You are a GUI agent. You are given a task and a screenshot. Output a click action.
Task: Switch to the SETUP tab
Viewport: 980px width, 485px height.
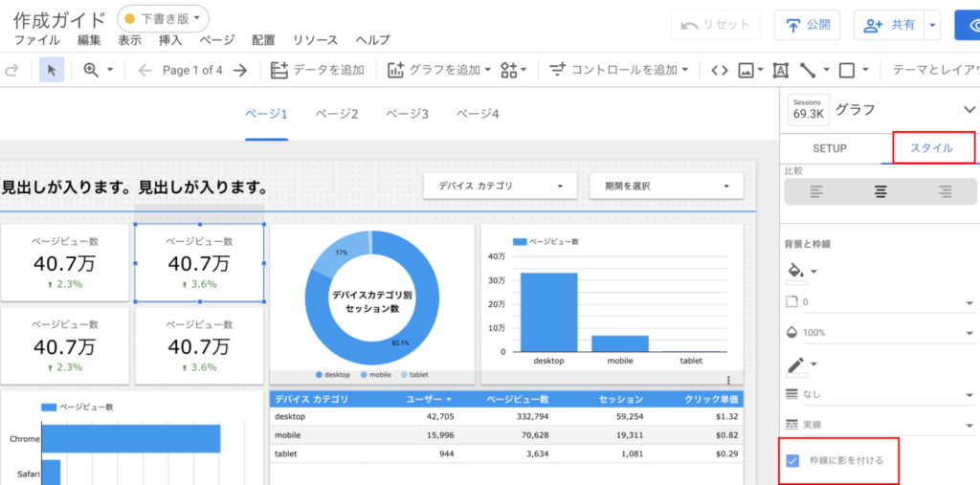click(x=830, y=148)
